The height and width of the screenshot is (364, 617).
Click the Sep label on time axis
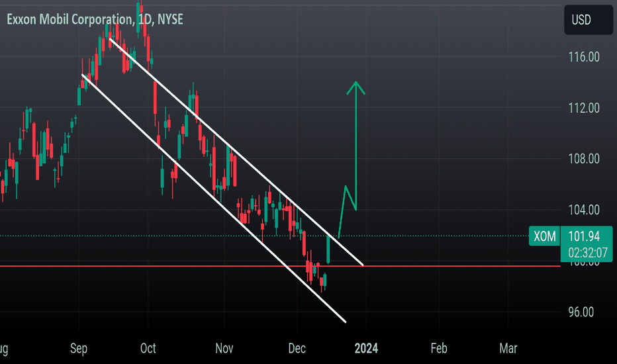click(79, 348)
